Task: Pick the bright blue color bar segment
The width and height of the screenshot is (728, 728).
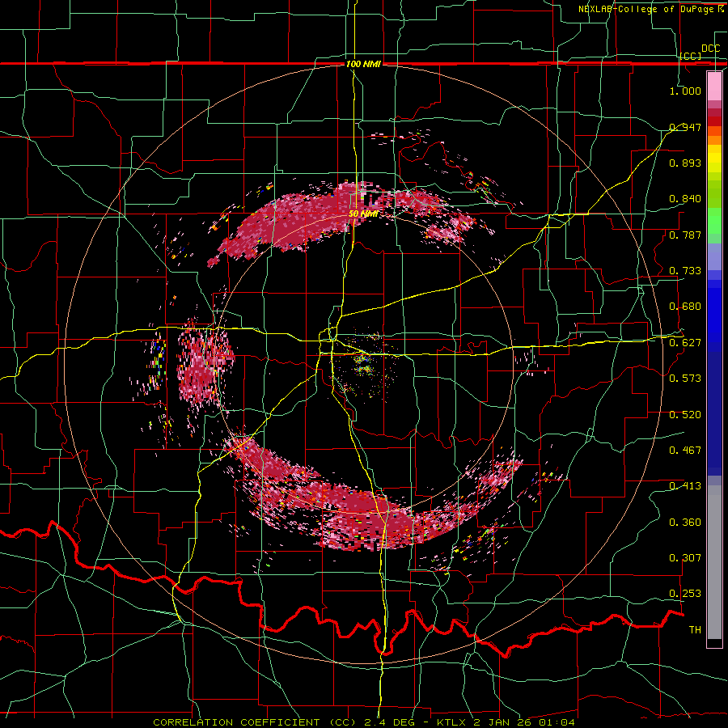Action: (x=714, y=315)
